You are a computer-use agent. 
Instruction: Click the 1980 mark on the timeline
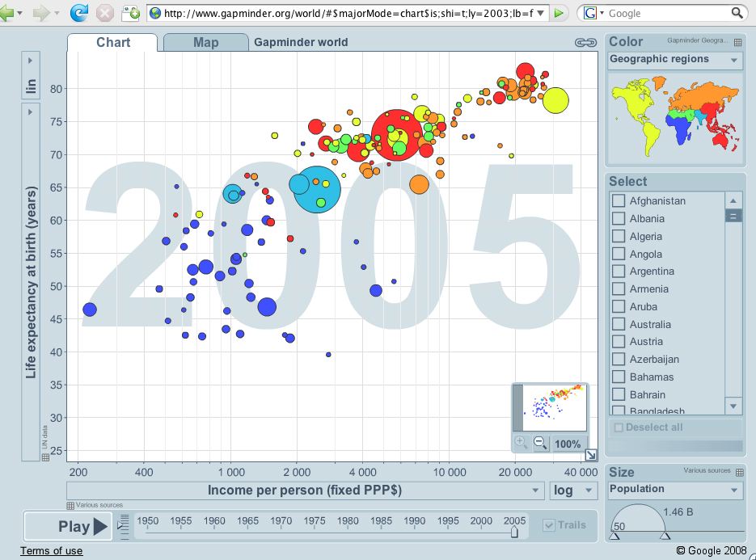click(x=348, y=521)
